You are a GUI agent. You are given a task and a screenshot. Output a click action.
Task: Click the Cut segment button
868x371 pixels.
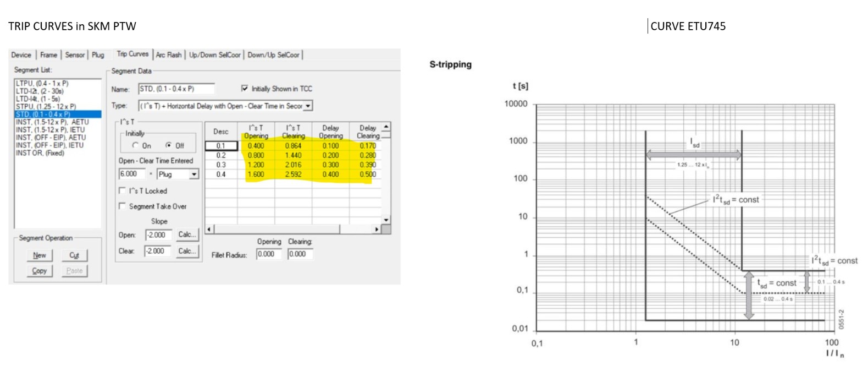[x=74, y=255]
